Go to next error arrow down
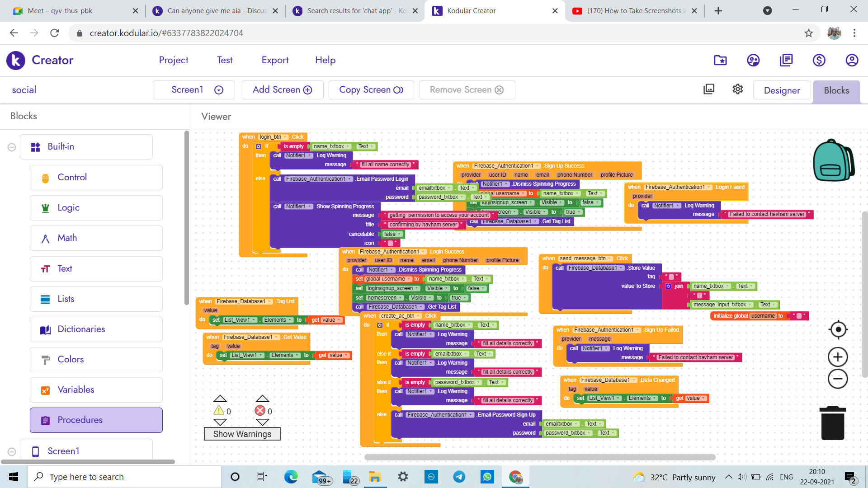 (262, 422)
